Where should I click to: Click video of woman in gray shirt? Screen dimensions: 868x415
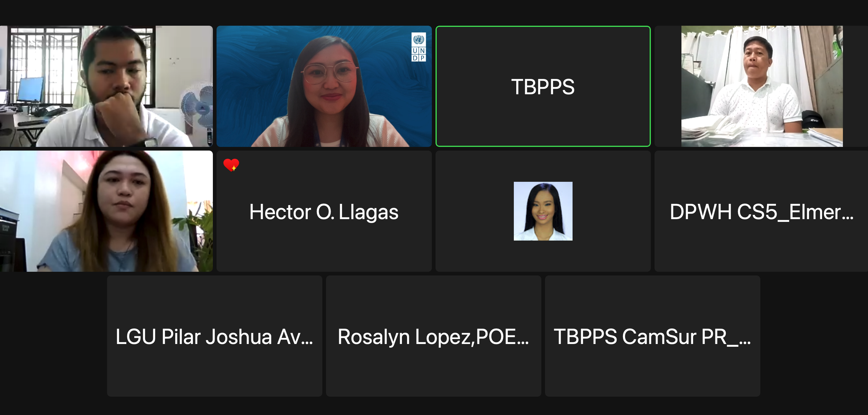click(106, 211)
